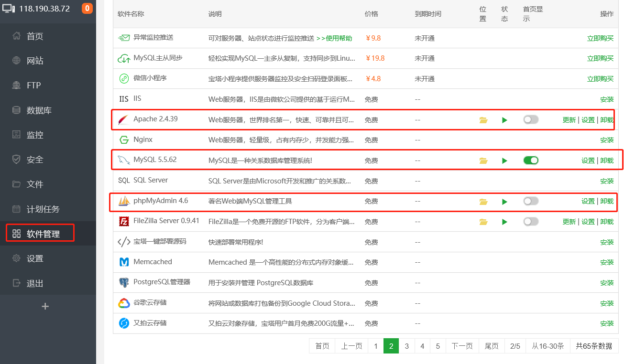Click 安装 for SQL Server
The height and width of the screenshot is (364, 624).
click(607, 181)
